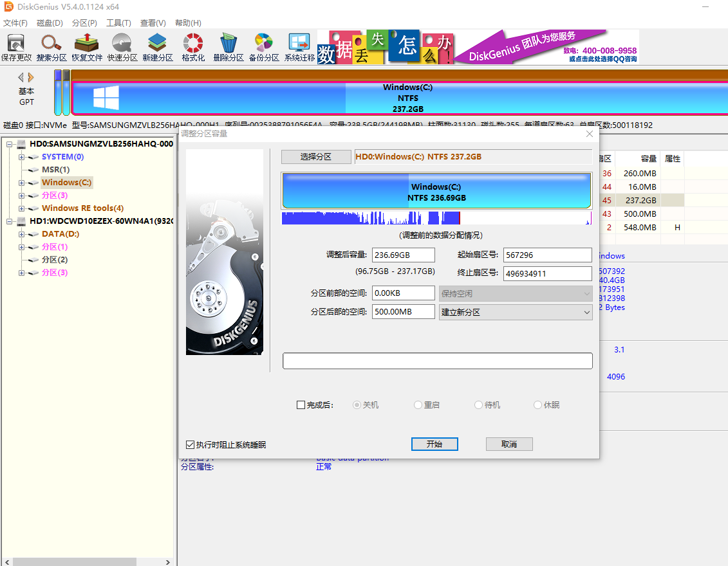Click the HD1 WDC disk drive icon
Screen dimensions: 728x566
[21, 221]
